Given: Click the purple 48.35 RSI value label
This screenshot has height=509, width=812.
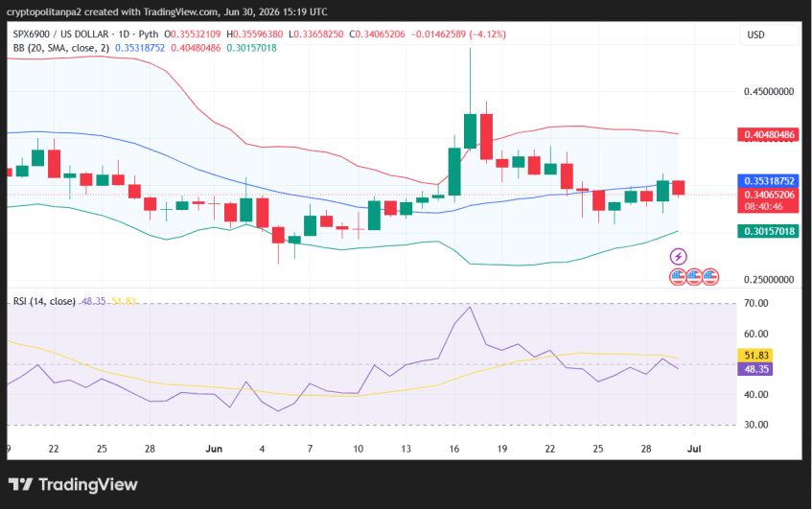Looking at the screenshot, I should click(755, 369).
